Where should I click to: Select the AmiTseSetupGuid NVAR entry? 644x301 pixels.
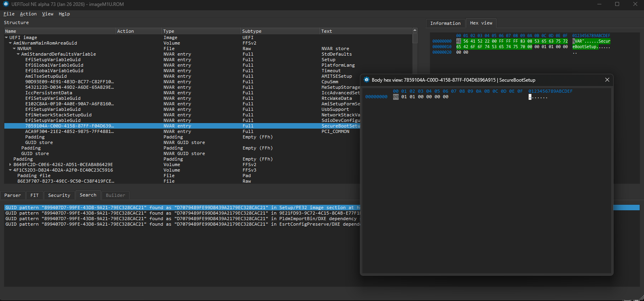click(x=46, y=76)
